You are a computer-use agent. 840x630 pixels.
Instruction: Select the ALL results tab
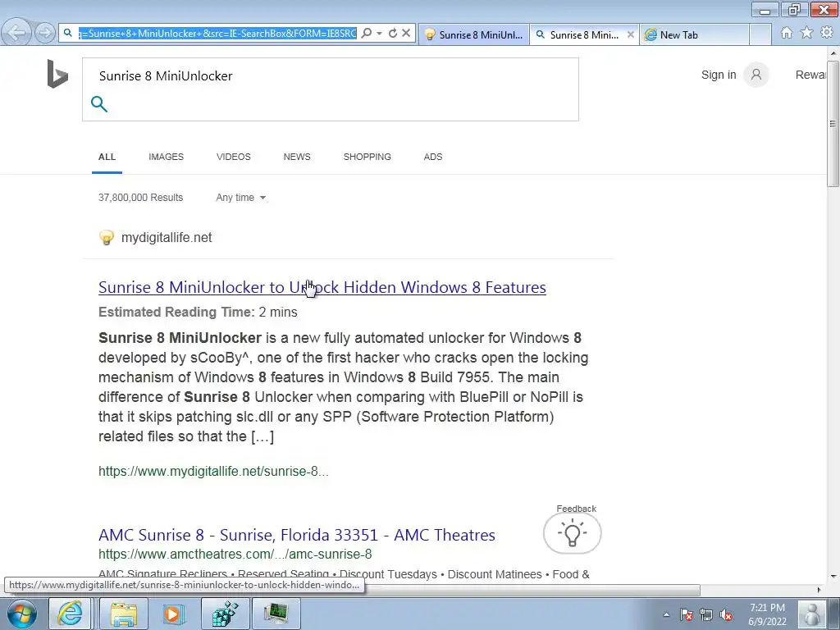click(107, 157)
